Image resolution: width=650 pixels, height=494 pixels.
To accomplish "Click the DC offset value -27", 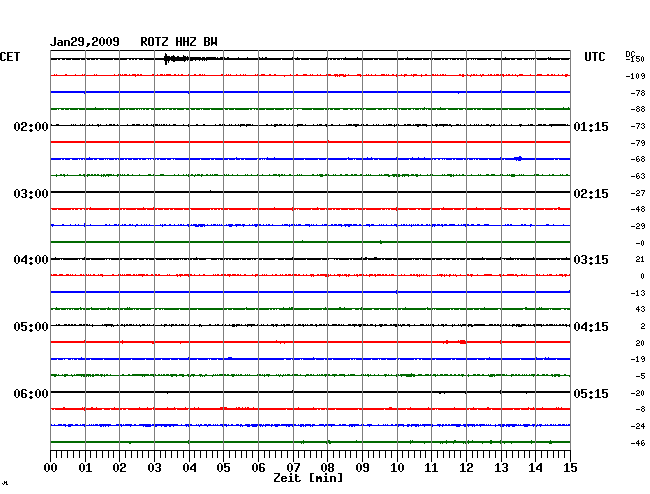I will point(638,193).
